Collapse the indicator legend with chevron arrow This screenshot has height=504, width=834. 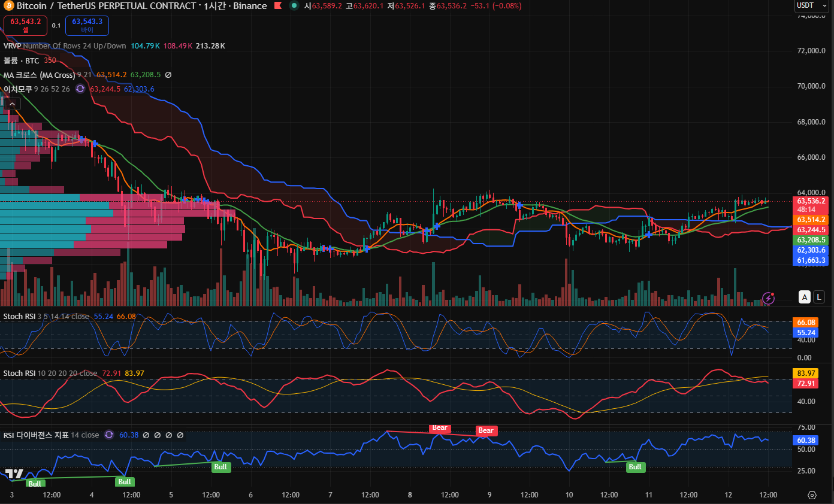tap(13, 104)
